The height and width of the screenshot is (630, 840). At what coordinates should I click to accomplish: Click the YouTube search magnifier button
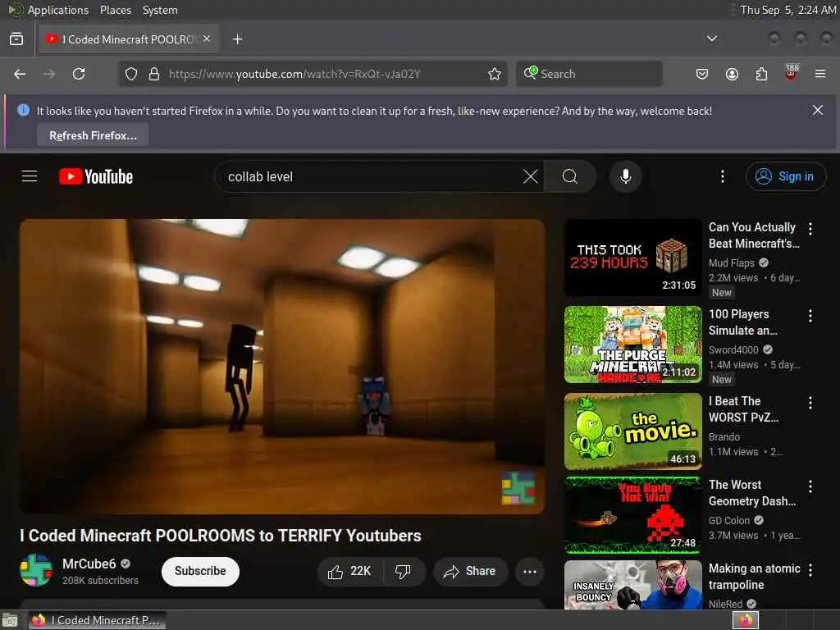click(x=570, y=176)
